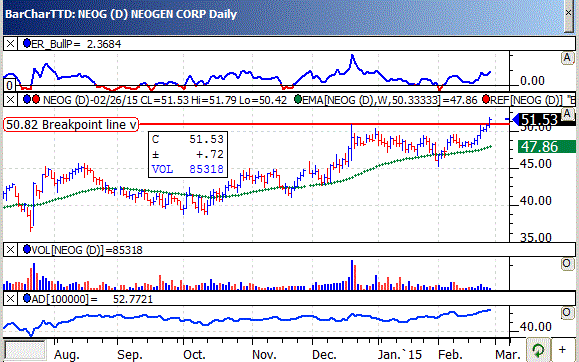Click the blue dot beside VOL[NEOG (D)]
The height and width of the screenshot is (362, 579).
[27, 249]
